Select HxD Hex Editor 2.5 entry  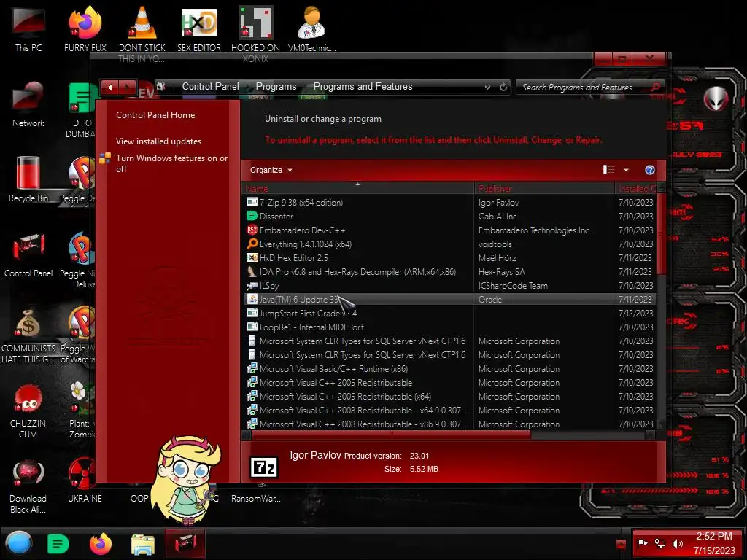click(x=449, y=257)
